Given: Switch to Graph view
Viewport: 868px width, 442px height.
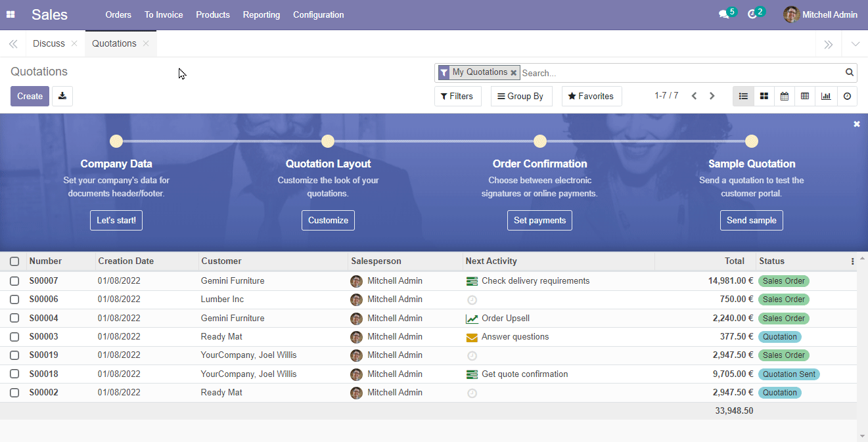Looking at the screenshot, I should tap(826, 96).
